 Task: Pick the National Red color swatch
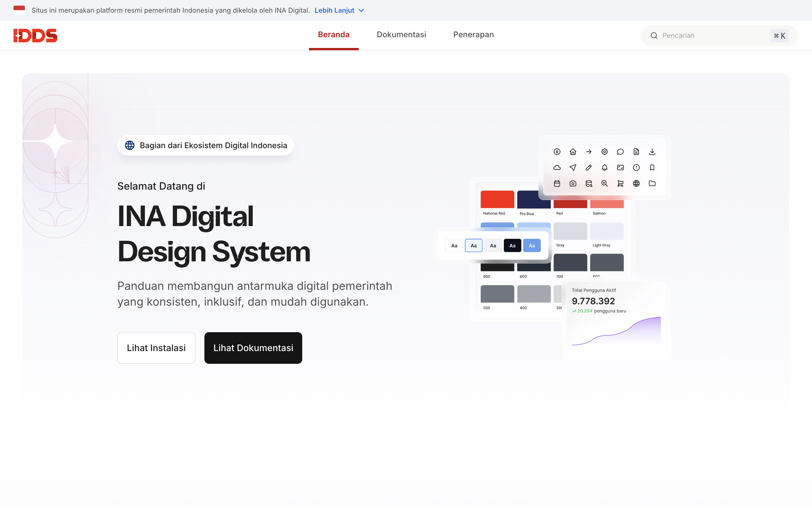497,200
